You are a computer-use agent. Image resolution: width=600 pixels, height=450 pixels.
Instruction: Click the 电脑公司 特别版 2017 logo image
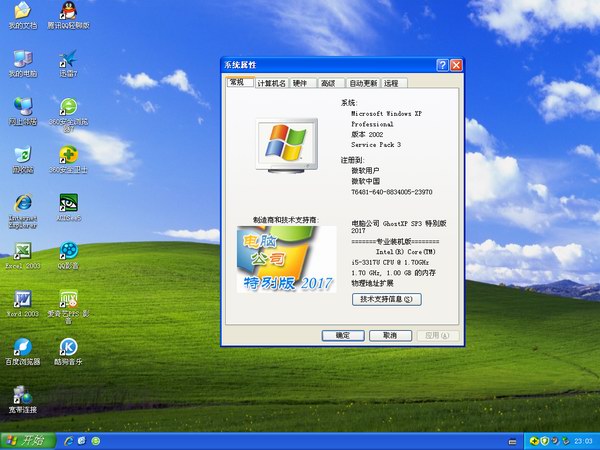(x=286, y=259)
